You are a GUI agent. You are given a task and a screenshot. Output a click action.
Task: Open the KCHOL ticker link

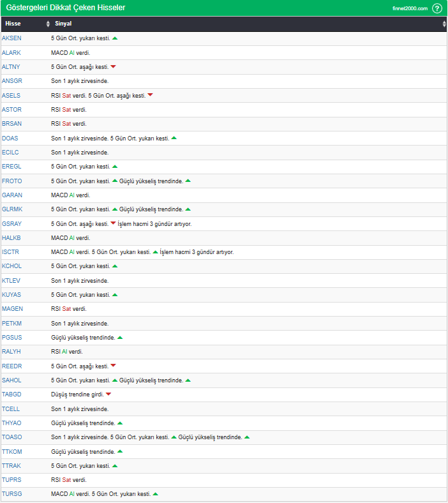pyautogui.click(x=12, y=266)
